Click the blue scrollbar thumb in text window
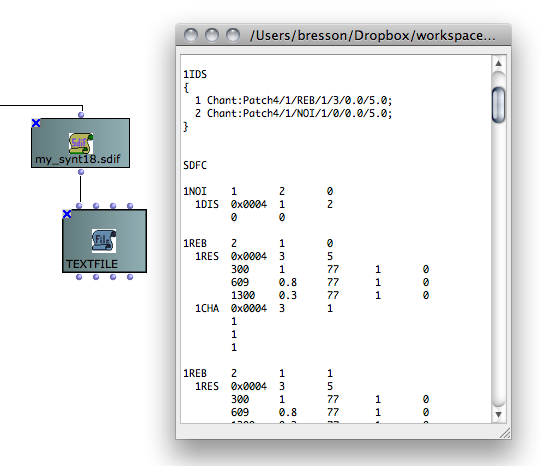Viewport: 540px width, 466px height. (498, 105)
